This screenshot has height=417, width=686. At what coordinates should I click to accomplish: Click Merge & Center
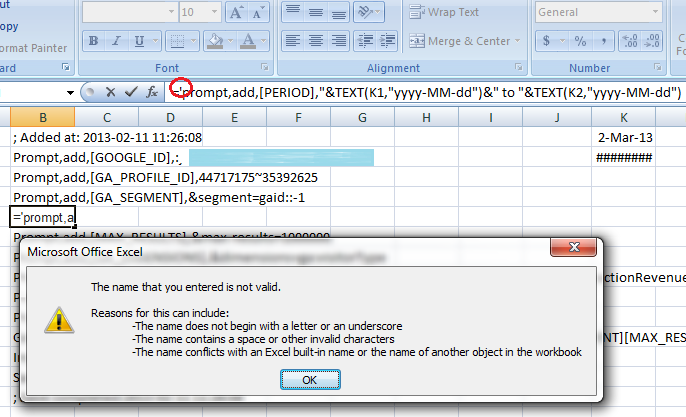(x=459, y=41)
